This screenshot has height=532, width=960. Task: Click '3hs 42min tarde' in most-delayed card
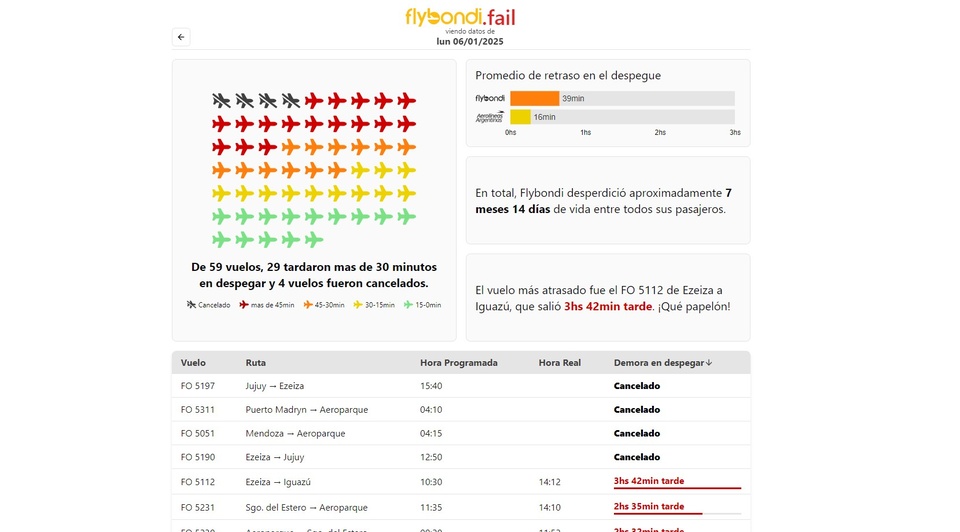[x=608, y=307]
